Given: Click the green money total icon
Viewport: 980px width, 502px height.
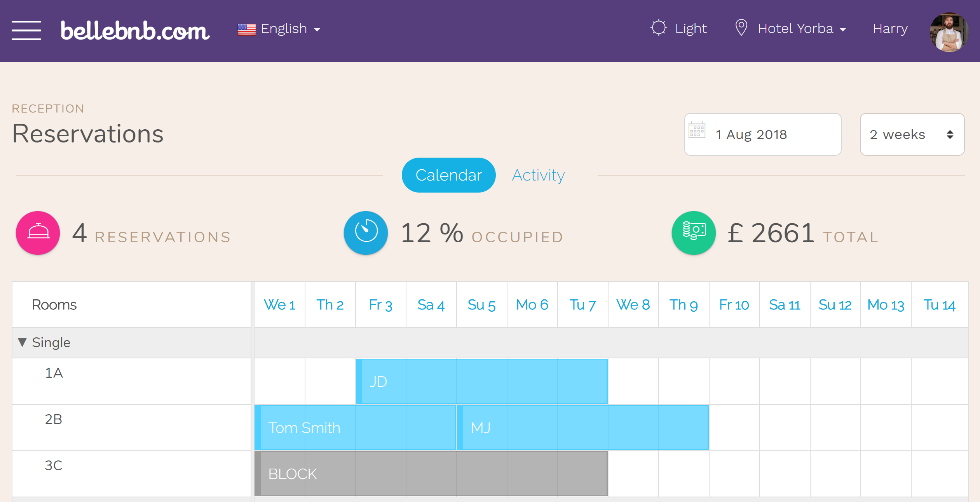Looking at the screenshot, I should coord(693,233).
